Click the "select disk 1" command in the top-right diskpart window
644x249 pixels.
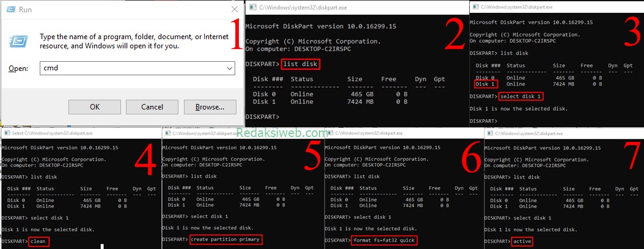(x=521, y=96)
